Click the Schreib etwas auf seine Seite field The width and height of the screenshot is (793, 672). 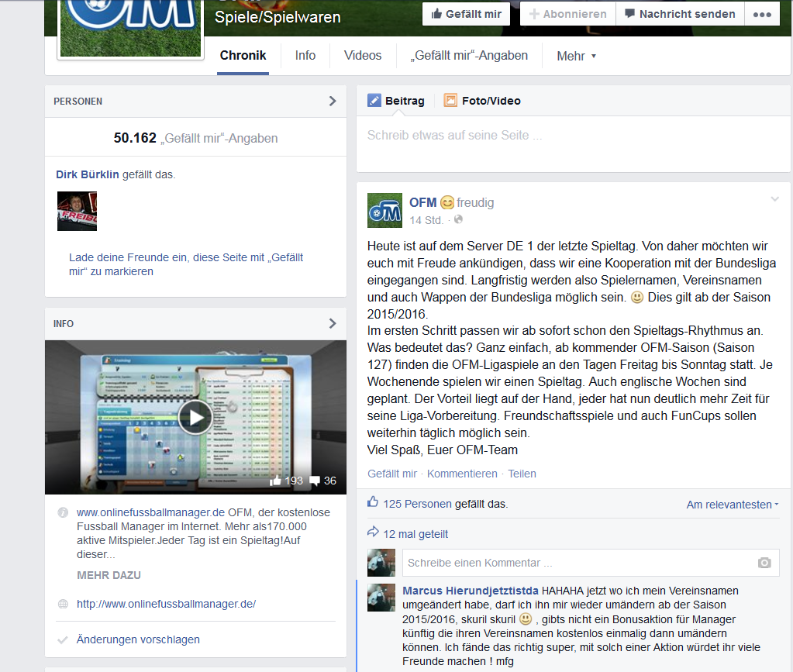tap(574, 143)
